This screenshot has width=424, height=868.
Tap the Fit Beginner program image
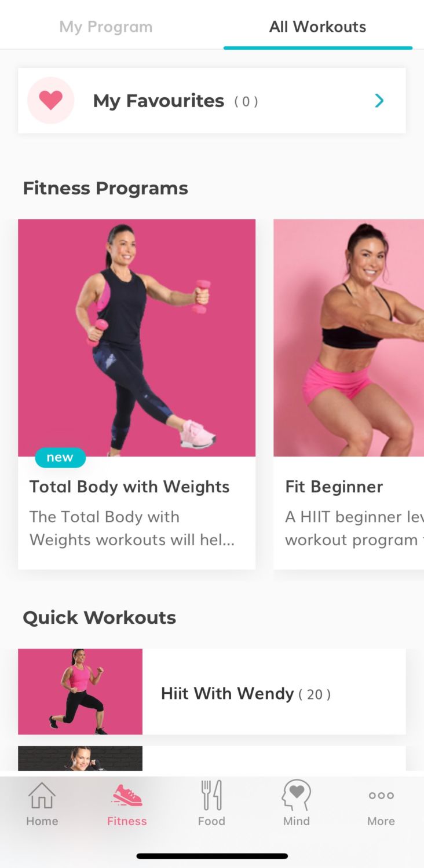pyautogui.click(x=349, y=338)
